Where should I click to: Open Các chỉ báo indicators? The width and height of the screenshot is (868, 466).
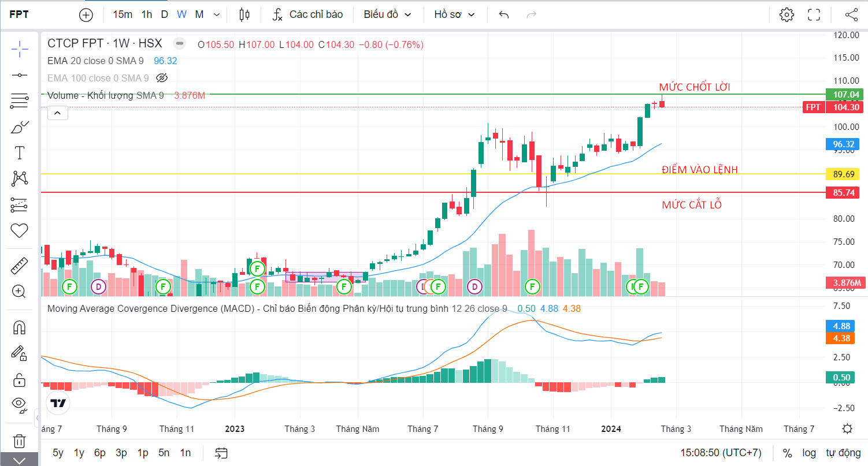click(308, 14)
